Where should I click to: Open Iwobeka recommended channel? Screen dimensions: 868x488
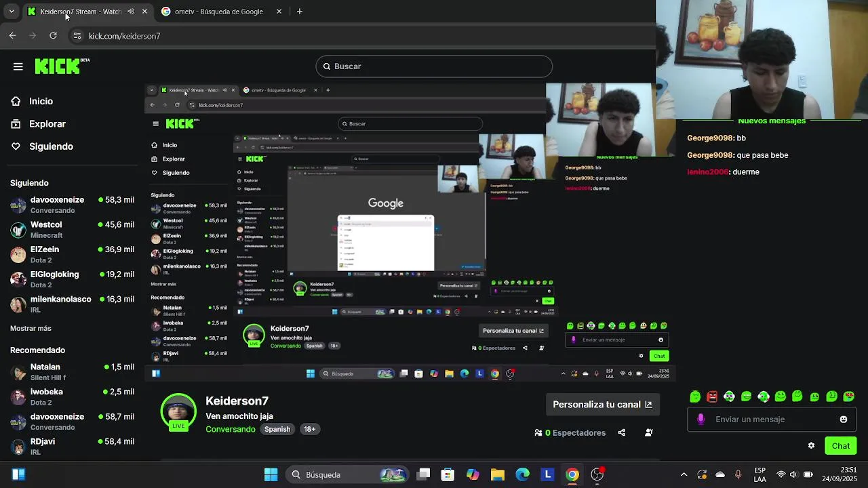point(72,396)
